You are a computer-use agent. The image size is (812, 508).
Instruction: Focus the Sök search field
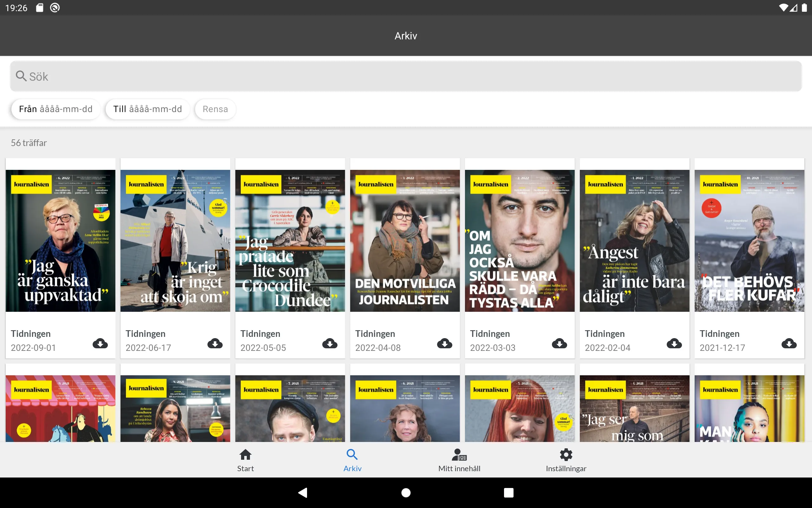(406, 76)
